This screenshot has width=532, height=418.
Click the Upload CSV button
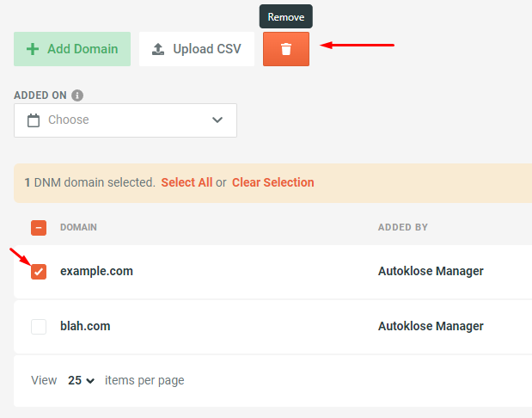pyautogui.click(x=197, y=49)
